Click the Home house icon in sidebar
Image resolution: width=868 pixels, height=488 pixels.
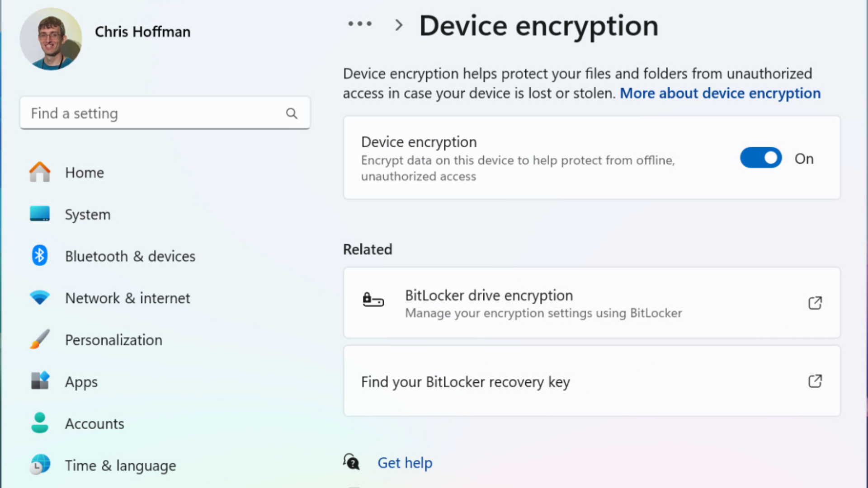pos(40,172)
